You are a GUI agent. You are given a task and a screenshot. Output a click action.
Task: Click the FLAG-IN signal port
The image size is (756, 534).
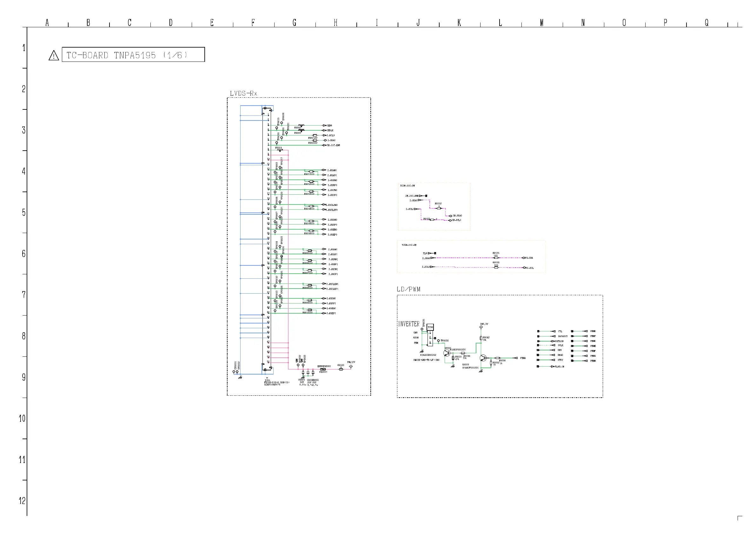(553, 367)
